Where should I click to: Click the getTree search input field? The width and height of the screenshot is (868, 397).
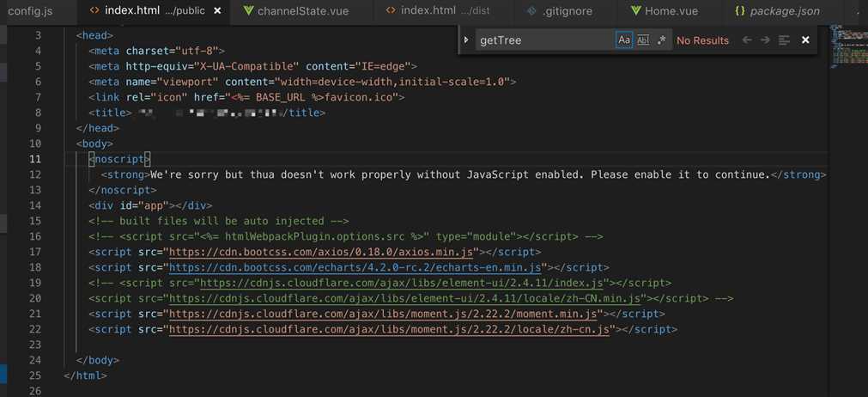click(x=544, y=40)
